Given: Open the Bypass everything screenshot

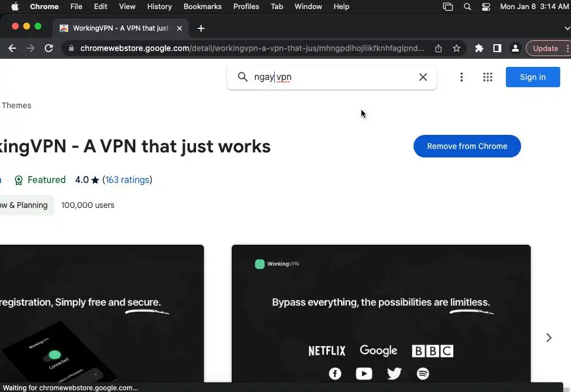Looking at the screenshot, I should tap(381, 314).
